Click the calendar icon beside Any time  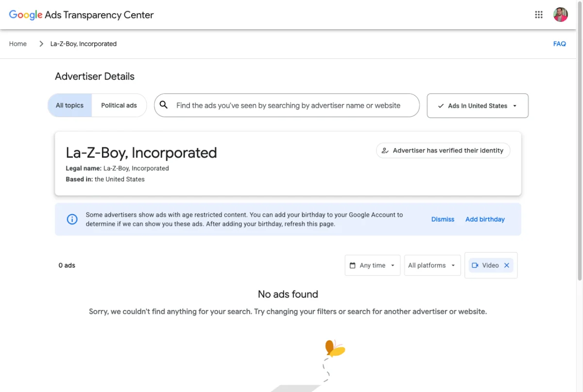pyautogui.click(x=353, y=265)
